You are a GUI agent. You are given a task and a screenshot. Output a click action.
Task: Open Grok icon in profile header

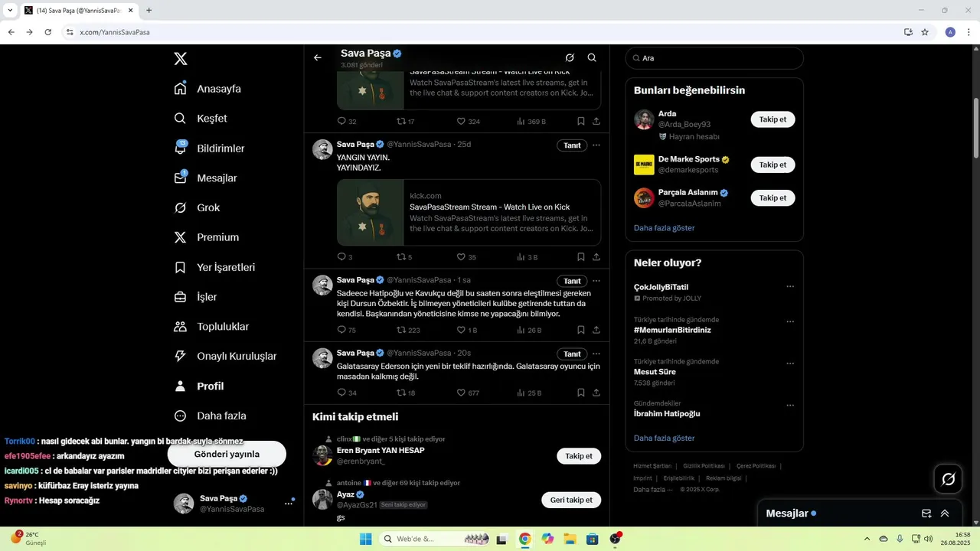(x=570, y=57)
